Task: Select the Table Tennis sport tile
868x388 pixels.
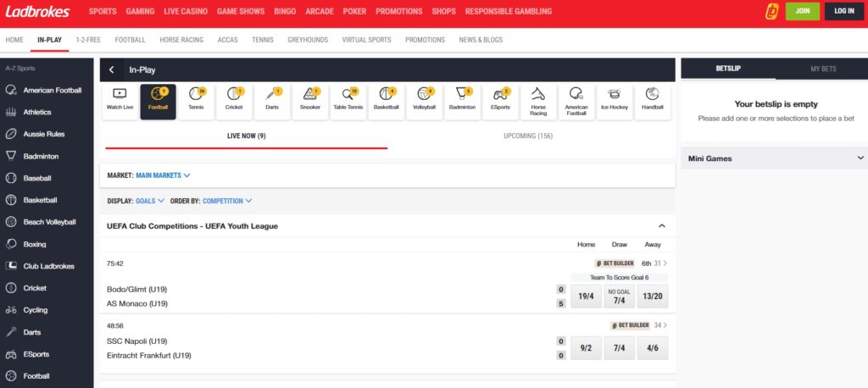Action: click(348, 102)
